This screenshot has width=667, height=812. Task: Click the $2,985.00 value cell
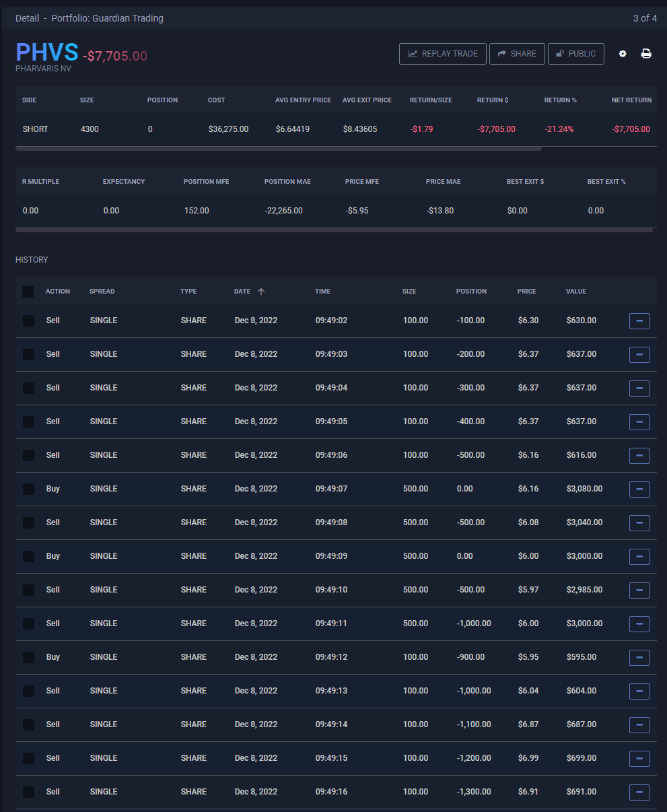(x=584, y=590)
